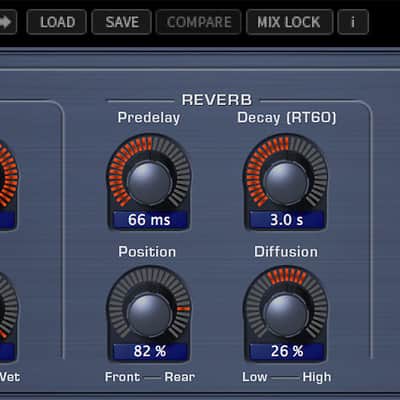Toggle the MIX LOCK button
The width and height of the screenshot is (400, 400).
[x=289, y=22]
